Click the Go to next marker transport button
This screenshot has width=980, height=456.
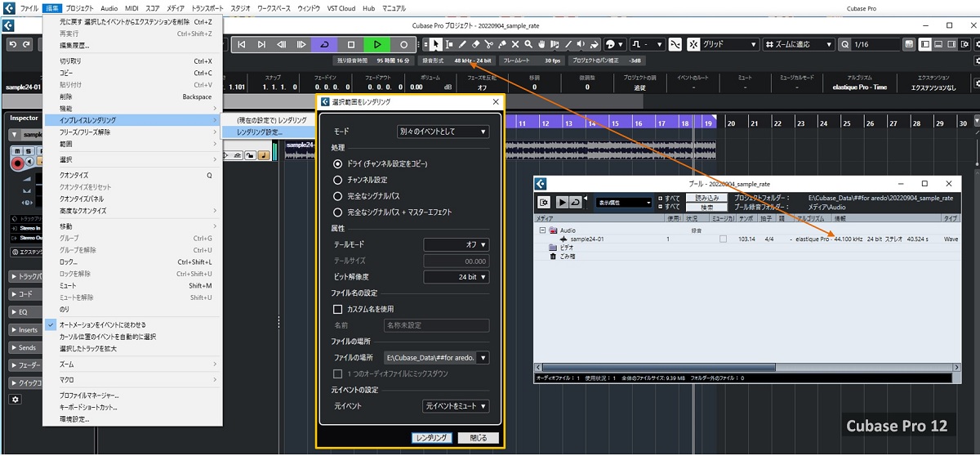tap(261, 44)
